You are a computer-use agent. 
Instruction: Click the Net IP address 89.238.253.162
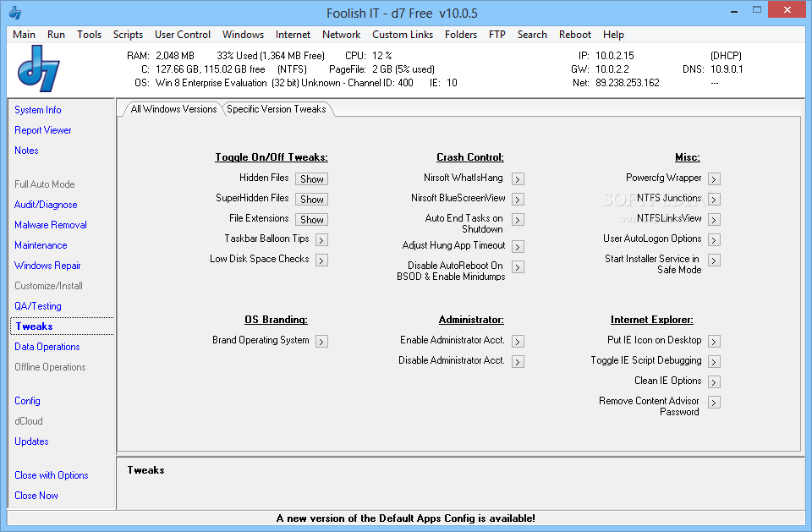(x=627, y=83)
